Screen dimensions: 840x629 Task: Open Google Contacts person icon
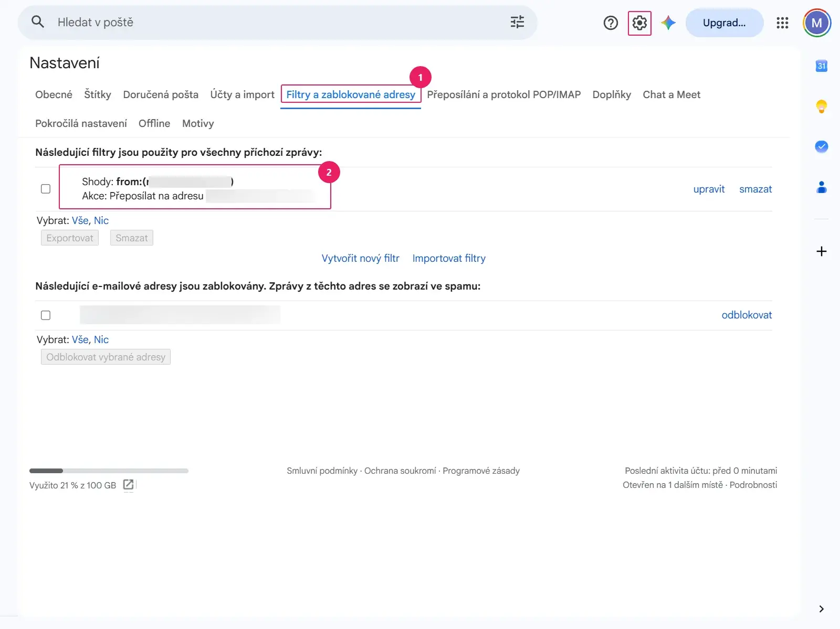pos(822,187)
